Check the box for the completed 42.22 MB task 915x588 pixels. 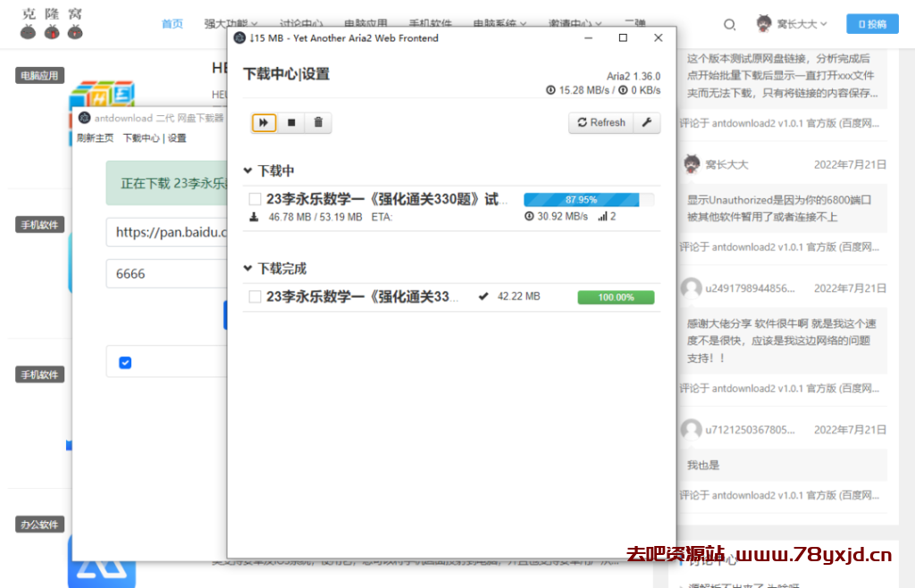(255, 297)
